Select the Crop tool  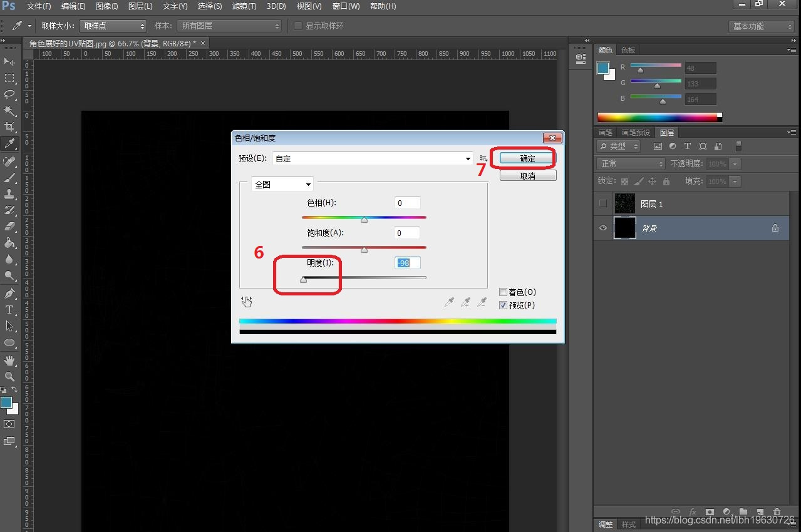tap(9, 127)
